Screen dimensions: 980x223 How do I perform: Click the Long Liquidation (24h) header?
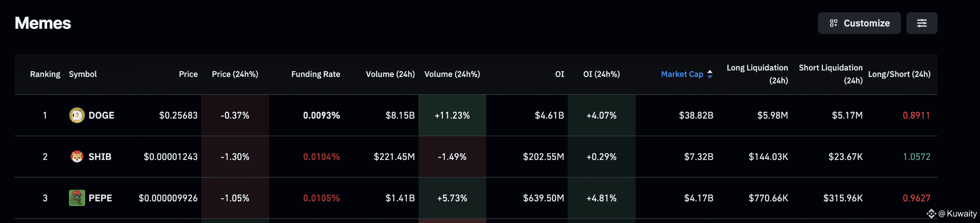[x=757, y=74]
